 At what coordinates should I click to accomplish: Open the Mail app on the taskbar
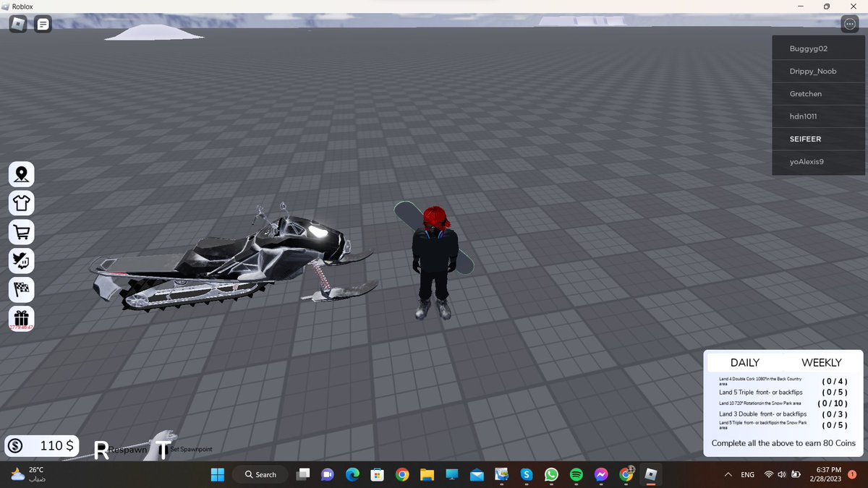[x=477, y=474]
